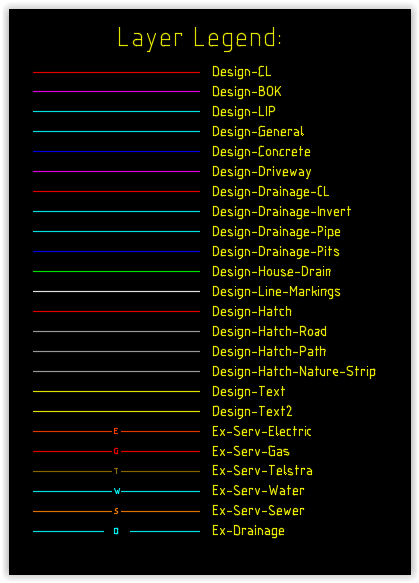The image size is (419, 583).
Task: Select the Design-Drainage-Invert text
Action: coord(281,212)
